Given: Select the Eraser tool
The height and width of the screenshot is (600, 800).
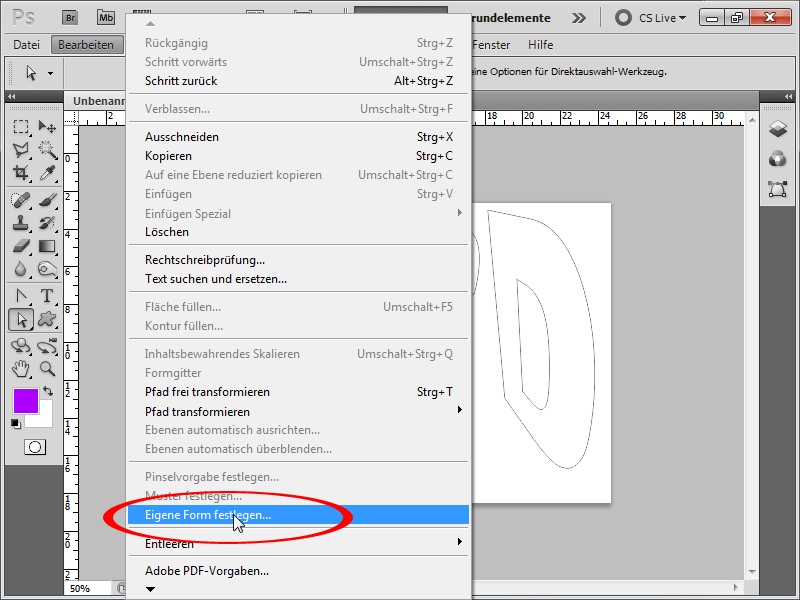Looking at the screenshot, I should click(x=21, y=246).
